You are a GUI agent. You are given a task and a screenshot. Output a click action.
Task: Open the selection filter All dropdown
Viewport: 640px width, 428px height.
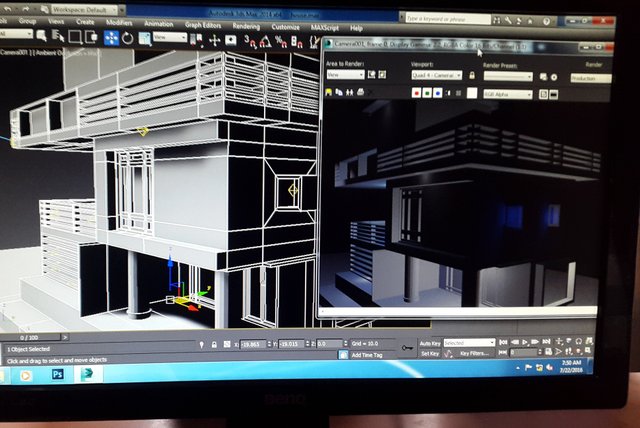click(16, 34)
